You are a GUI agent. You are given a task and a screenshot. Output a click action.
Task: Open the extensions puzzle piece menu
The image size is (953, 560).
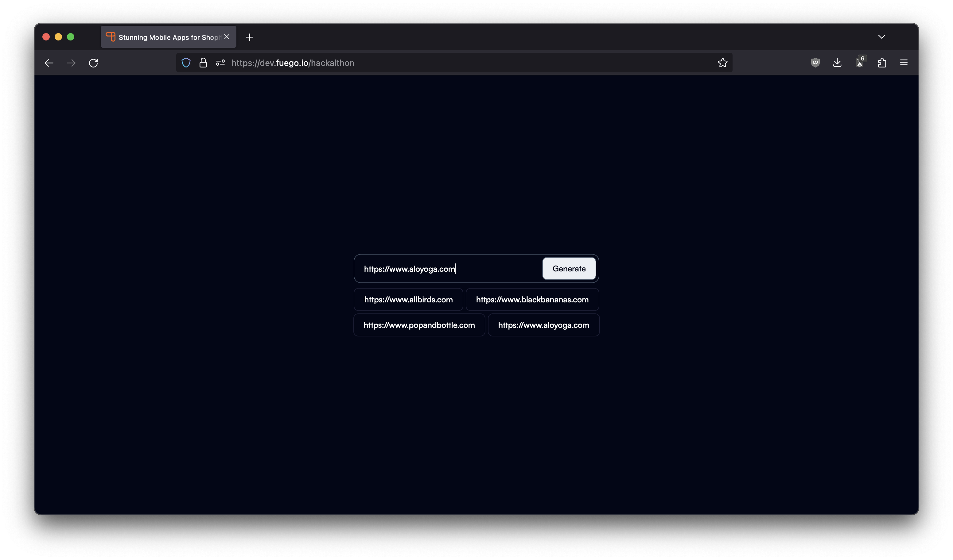(882, 63)
